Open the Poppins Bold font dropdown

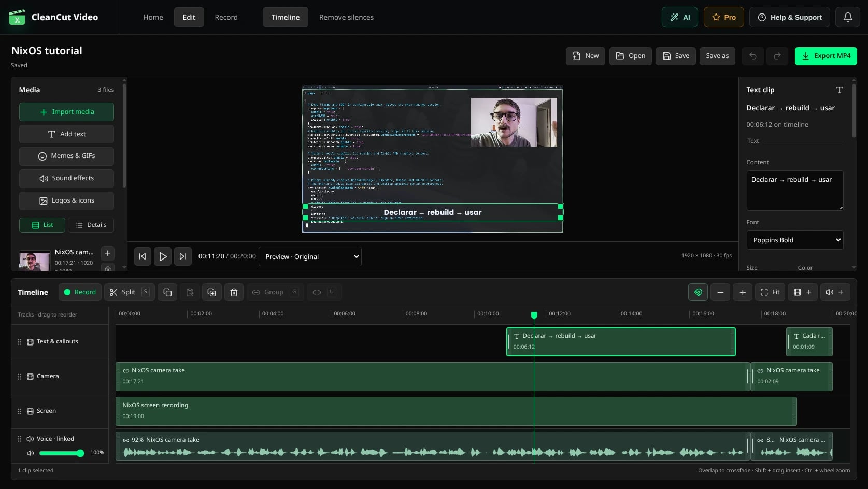794,240
